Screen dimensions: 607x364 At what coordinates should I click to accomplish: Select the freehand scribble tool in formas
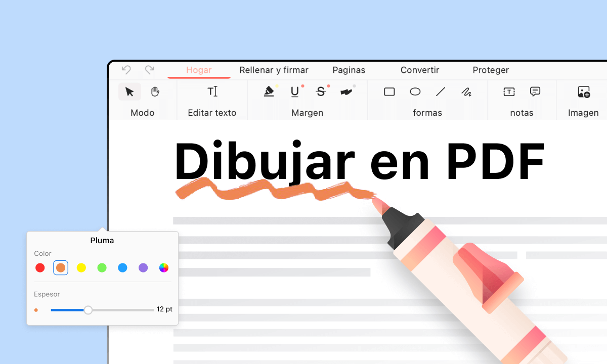(x=466, y=92)
